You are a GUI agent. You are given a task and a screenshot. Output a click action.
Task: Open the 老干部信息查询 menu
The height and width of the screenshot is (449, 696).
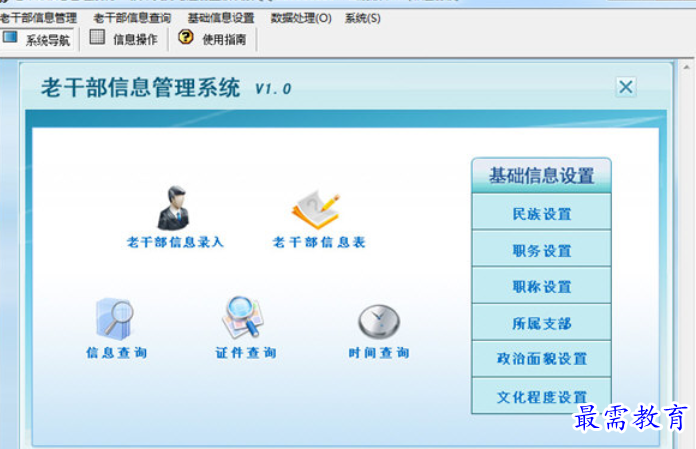point(132,18)
